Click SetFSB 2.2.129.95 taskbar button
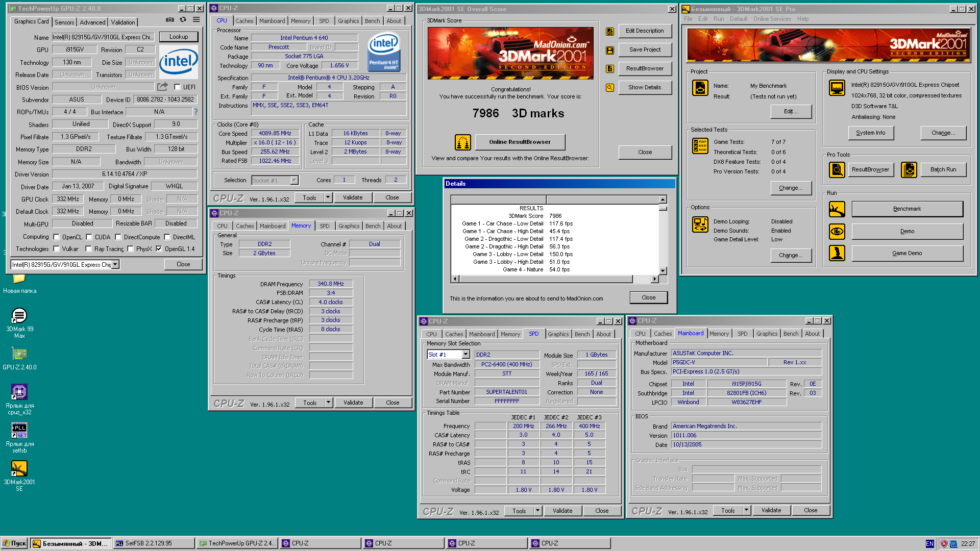The width and height of the screenshot is (980, 551). pyautogui.click(x=154, y=543)
